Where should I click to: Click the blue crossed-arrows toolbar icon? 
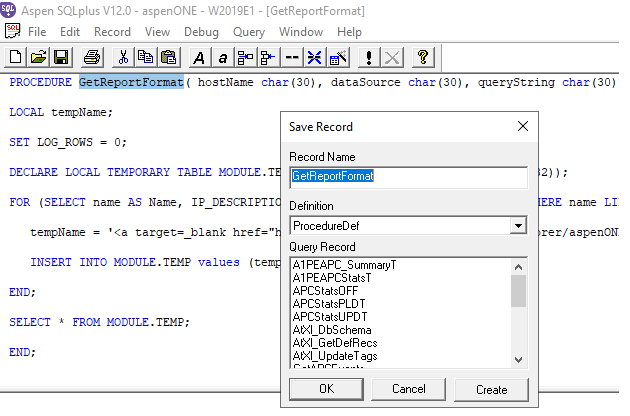(x=314, y=57)
